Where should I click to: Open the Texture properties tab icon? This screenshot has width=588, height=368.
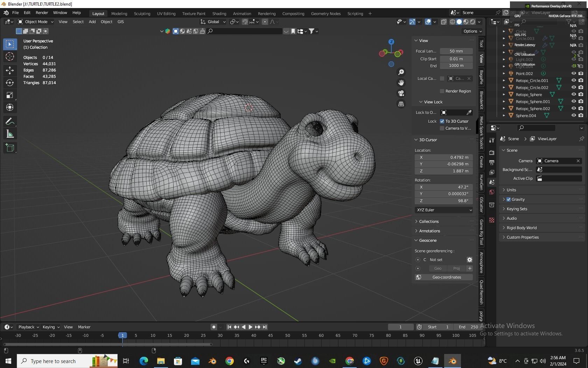tap(492, 220)
